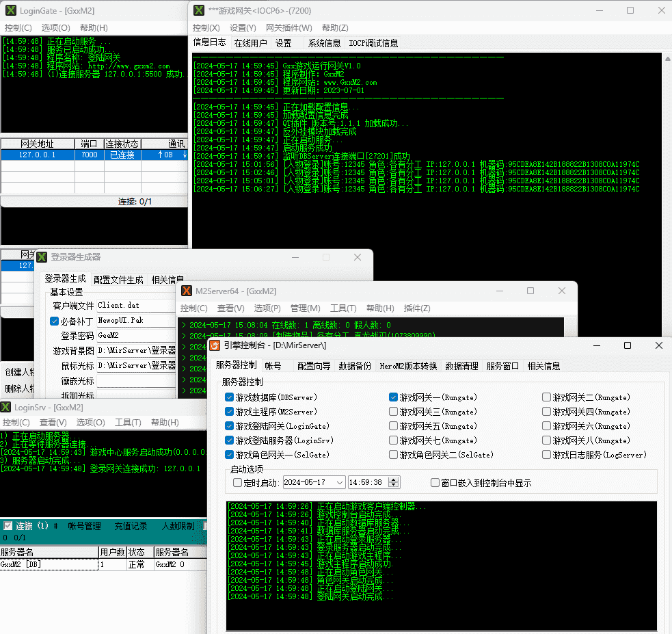Image resolution: width=672 pixels, height=634 pixels.
Task: Click the 客户端文件 Client.dat input field
Action: 135,306
